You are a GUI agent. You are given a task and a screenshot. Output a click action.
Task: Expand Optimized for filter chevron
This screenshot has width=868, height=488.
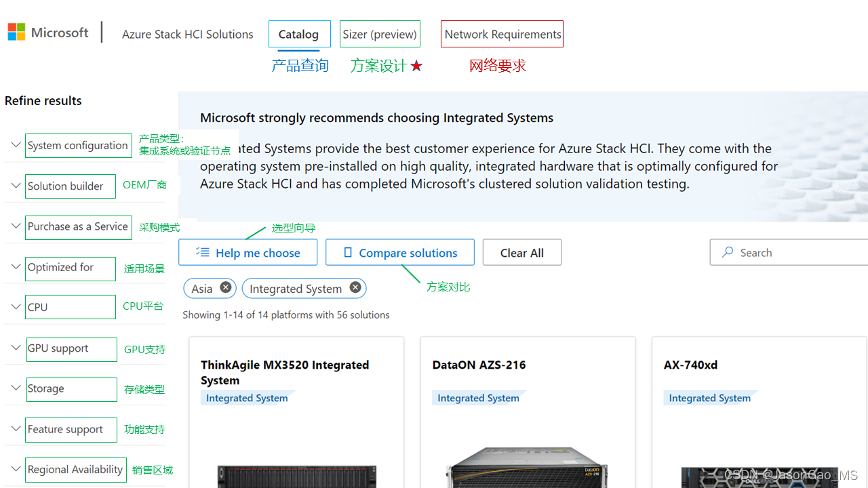[x=16, y=266]
